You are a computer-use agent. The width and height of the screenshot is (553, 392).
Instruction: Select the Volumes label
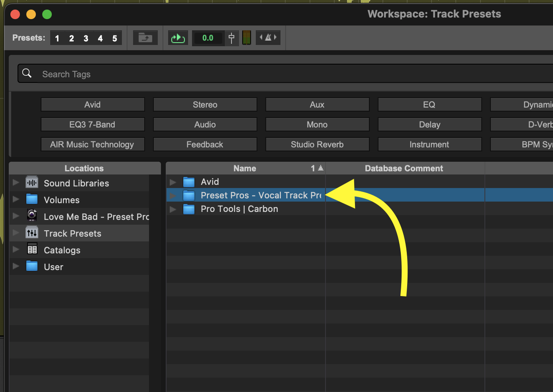(x=62, y=200)
